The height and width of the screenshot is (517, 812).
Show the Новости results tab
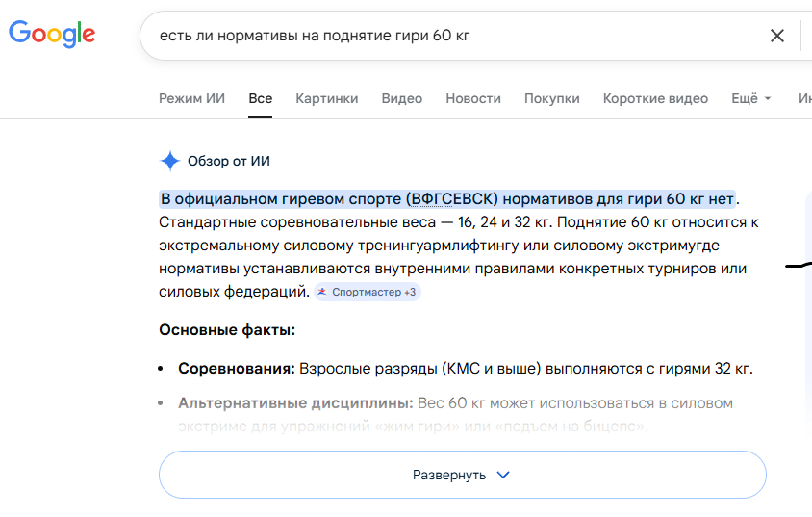click(473, 98)
